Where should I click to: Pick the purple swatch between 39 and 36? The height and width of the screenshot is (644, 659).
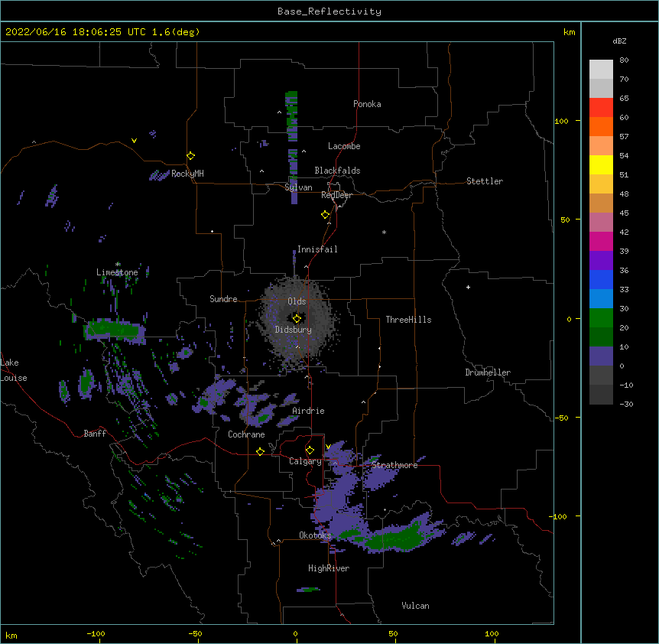tap(601, 261)
